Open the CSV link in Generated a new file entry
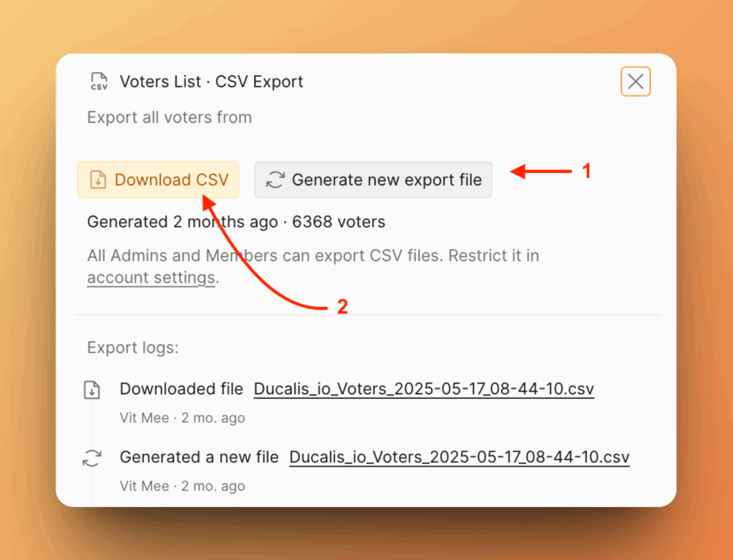 [459, 457]
